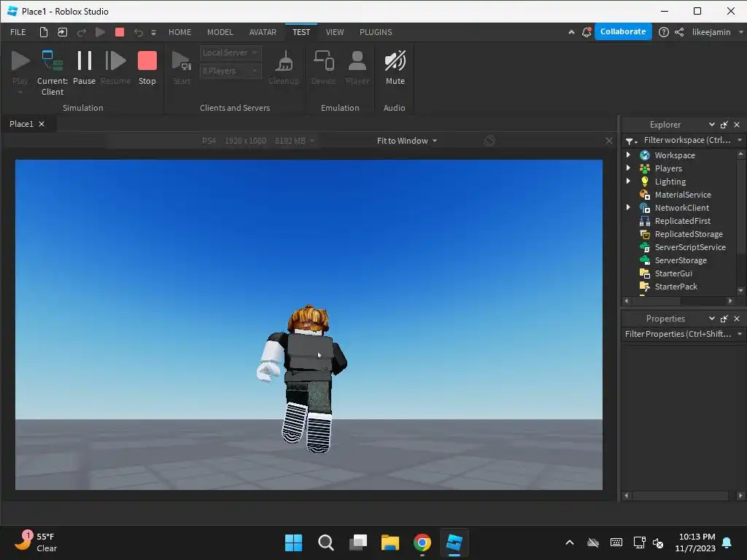Image resolution: width=747 pixels, height=560 pixels.
Task: Open the Windows Start menu
Action: click(293, 542)
